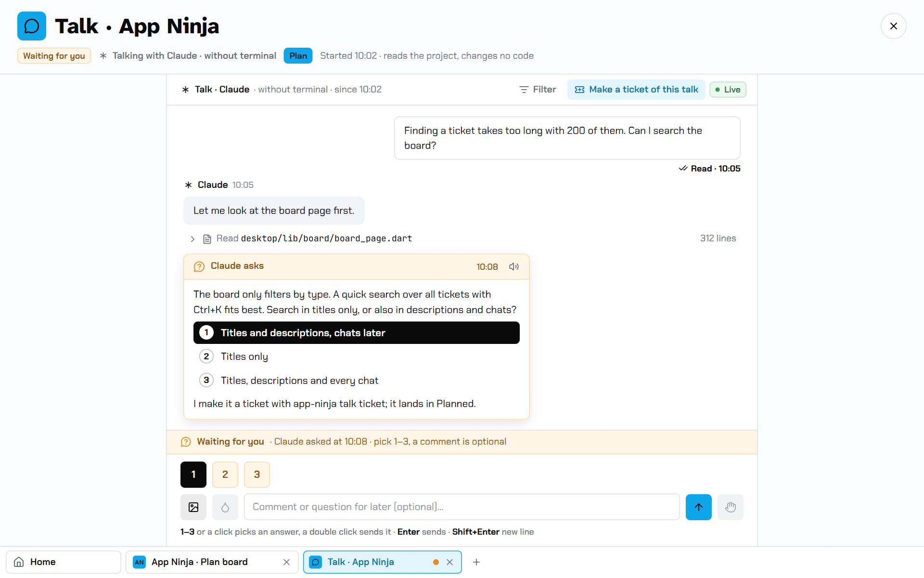Click the AN icon on Plan board tab

point(139,562)
